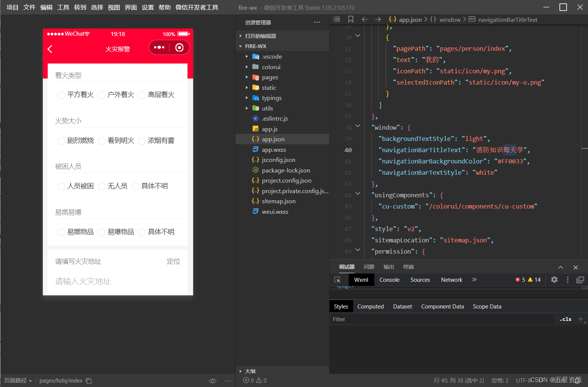The width and height of the screenshot is (588, 387).
Task: Tap the capsule close circle button
Action: (180, 47)
